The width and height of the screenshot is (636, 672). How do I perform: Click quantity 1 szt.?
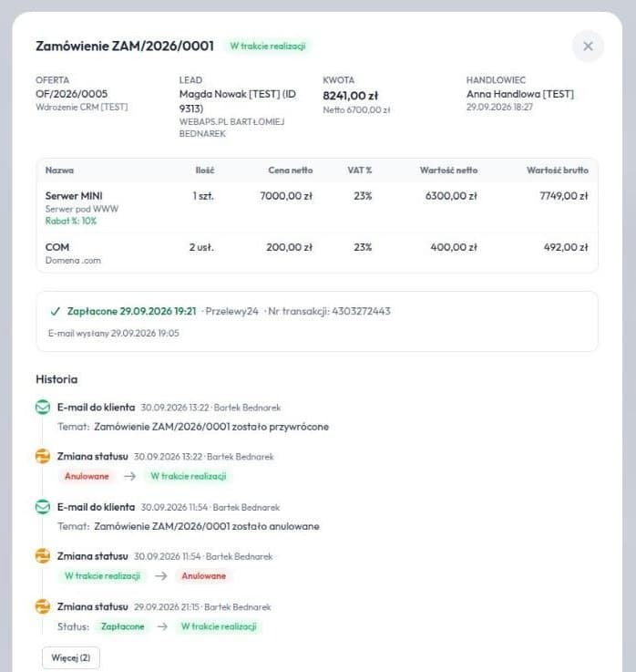pos(203,196)
